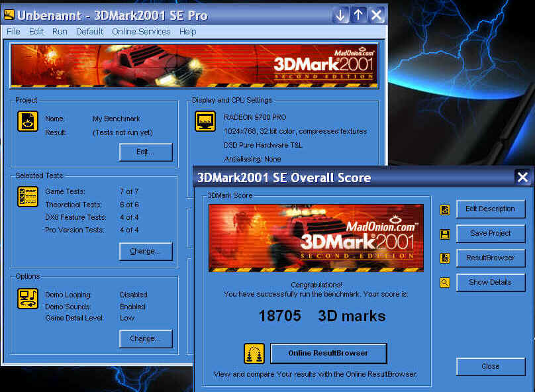Image resolution: width=535 pixels, height=392 pixels.
Task: Click the 'My Benchmark' project name
Action: click(x=117, y=119)
